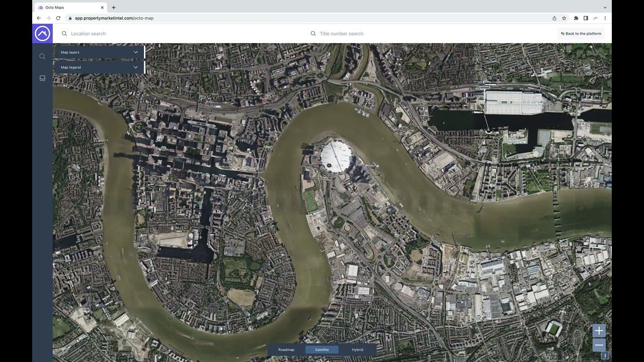Click the browser back arrow
The image size is (644, 362).
[x=39, y=18]
